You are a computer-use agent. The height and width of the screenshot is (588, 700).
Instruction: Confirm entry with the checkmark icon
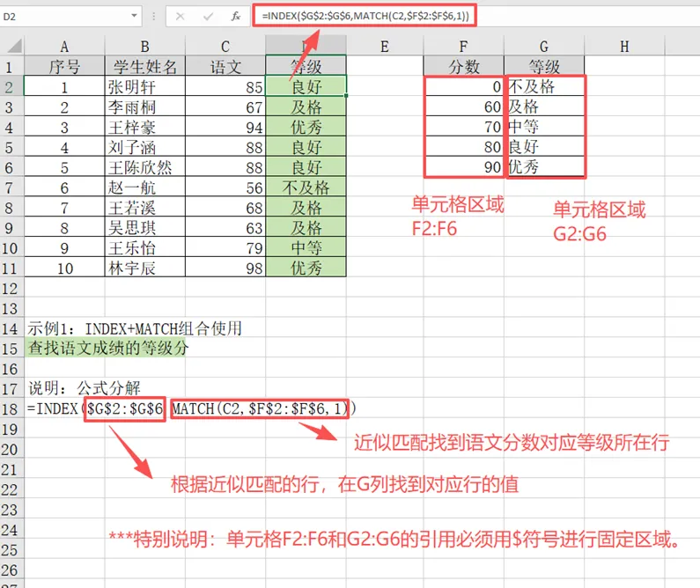[x=208, y=17]
